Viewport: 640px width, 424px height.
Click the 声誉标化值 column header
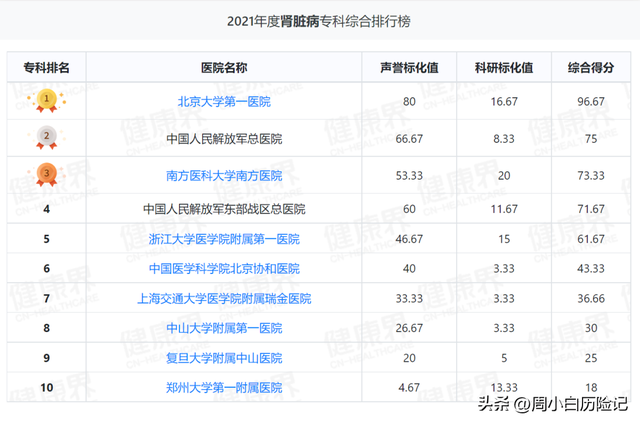tap(409, 67)
